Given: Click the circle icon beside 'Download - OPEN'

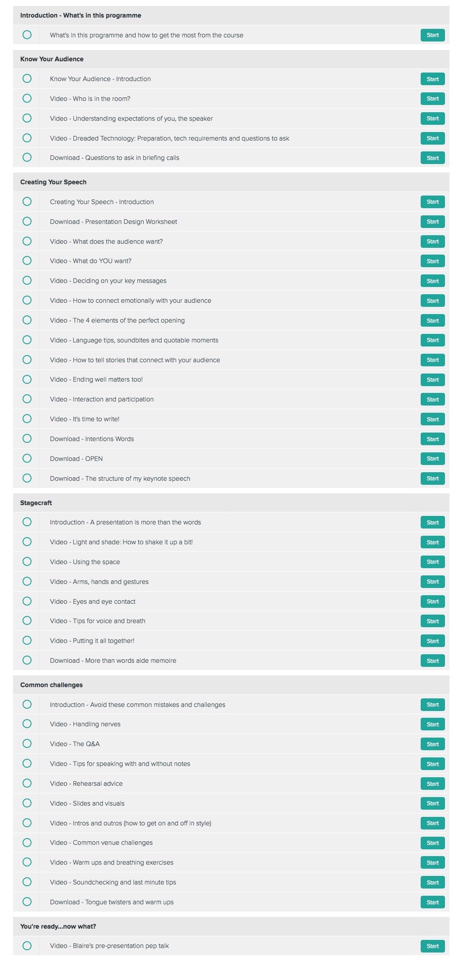Looking at the screenshot, I should [27, 458].
